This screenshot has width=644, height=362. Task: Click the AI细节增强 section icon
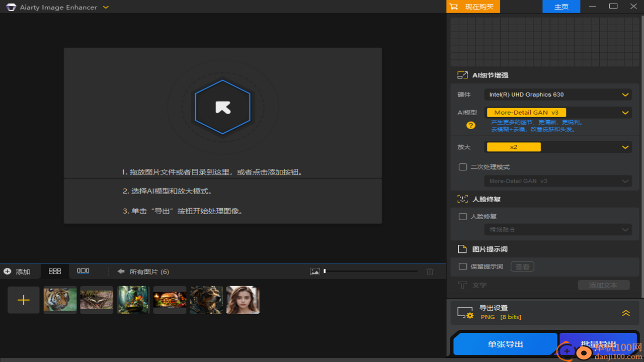462,75
